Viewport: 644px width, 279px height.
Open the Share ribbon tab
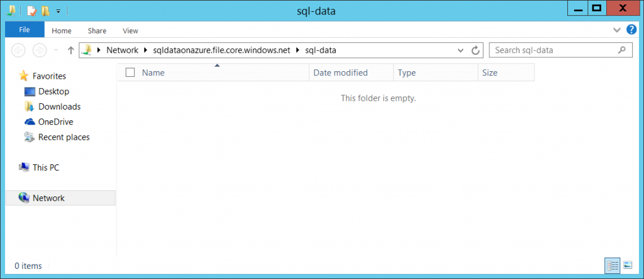pyautogui.click(x=97, y=30)
